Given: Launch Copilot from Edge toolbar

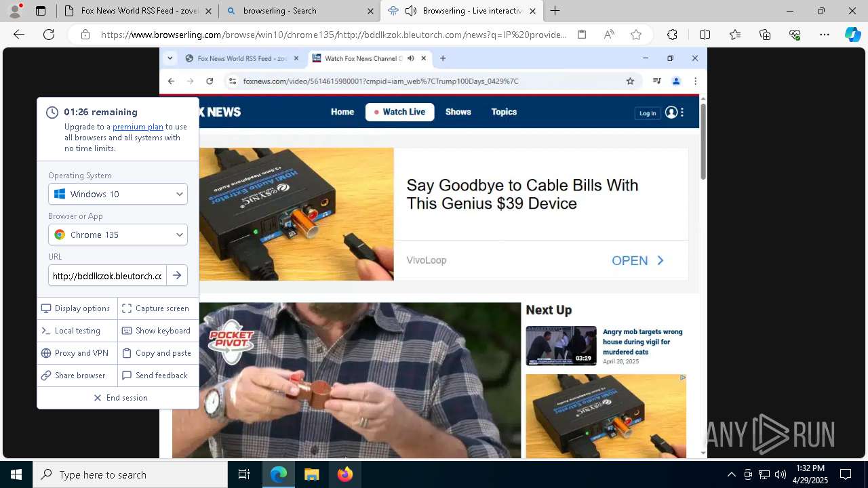Looking at the screenshot, I should [852, 35].
